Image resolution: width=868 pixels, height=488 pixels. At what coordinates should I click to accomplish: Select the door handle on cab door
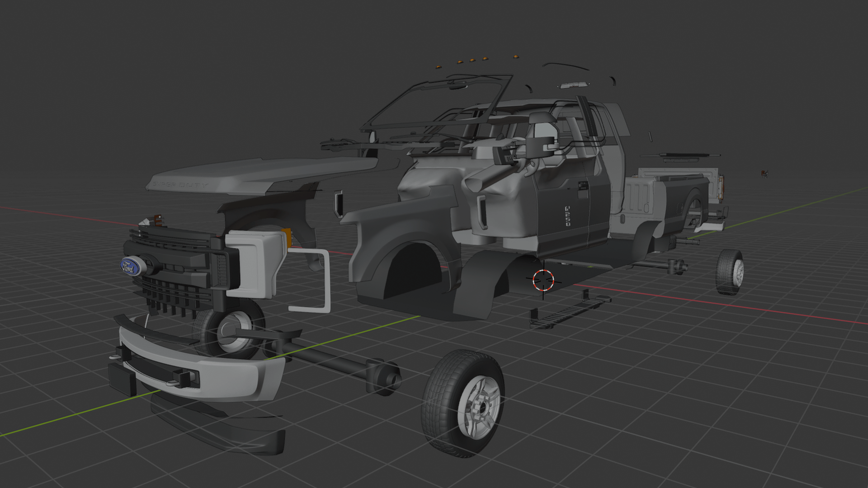(x=583, y=185)
